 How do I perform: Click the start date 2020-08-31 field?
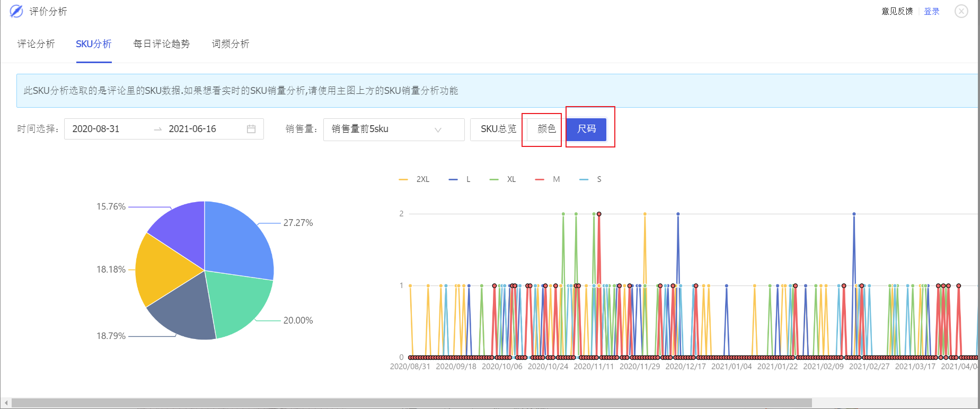[x=106, y=129]
